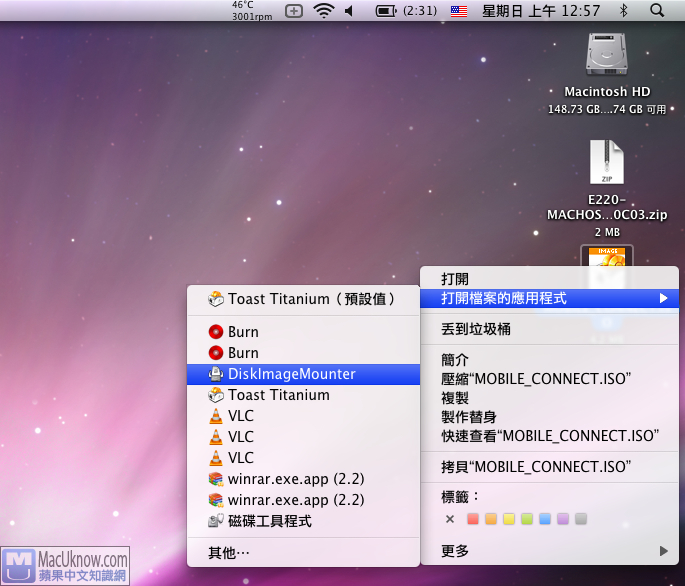This screenshot has width=685, height=586.
Task: Select the orange IMAGE disk image file icon
Action: (607, 257)
